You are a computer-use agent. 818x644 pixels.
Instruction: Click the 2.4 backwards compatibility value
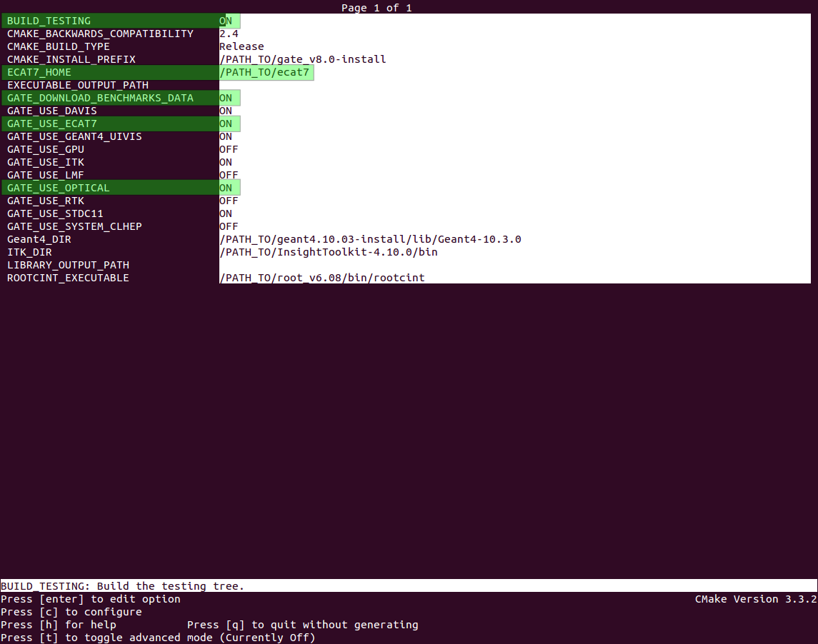pos(229,34)
